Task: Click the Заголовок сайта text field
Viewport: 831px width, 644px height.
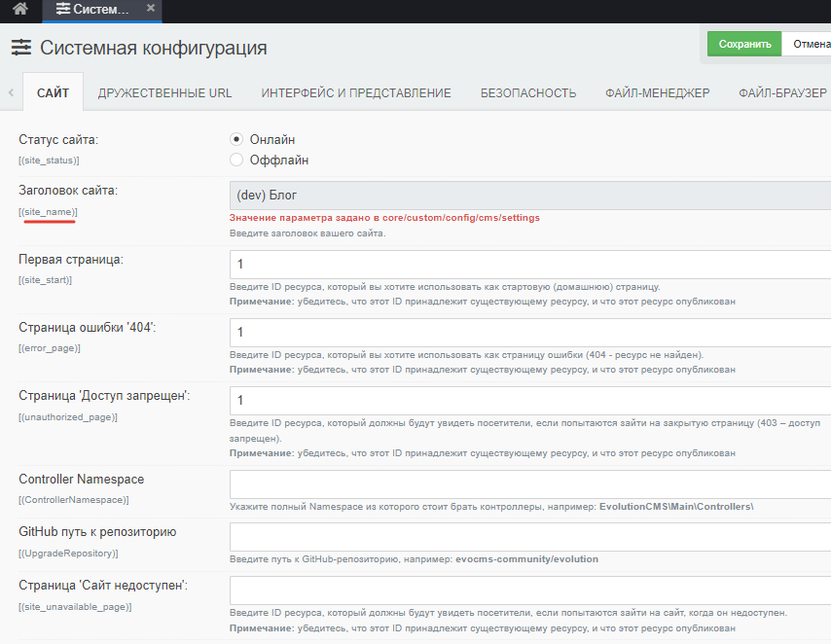Action: tap(530, 195)
